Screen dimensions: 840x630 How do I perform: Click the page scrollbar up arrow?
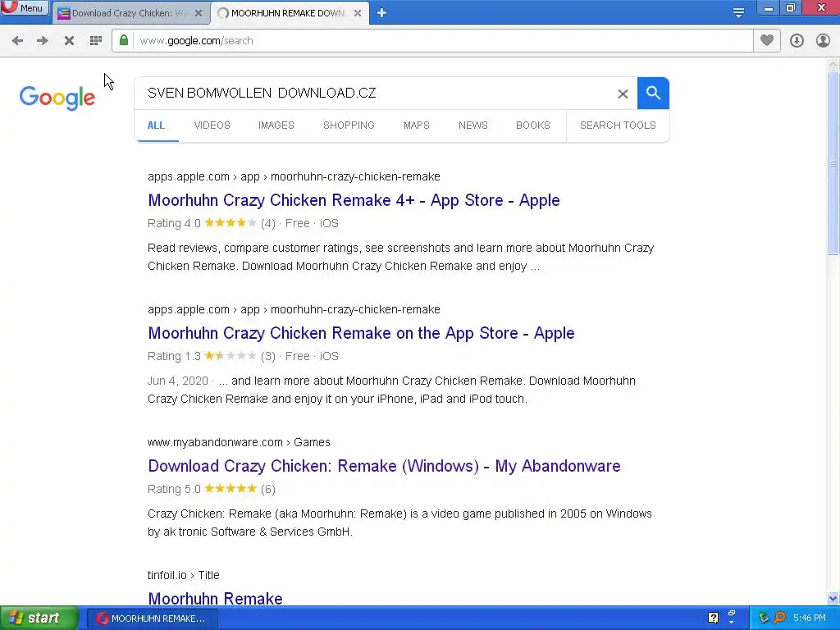[833, 64]
